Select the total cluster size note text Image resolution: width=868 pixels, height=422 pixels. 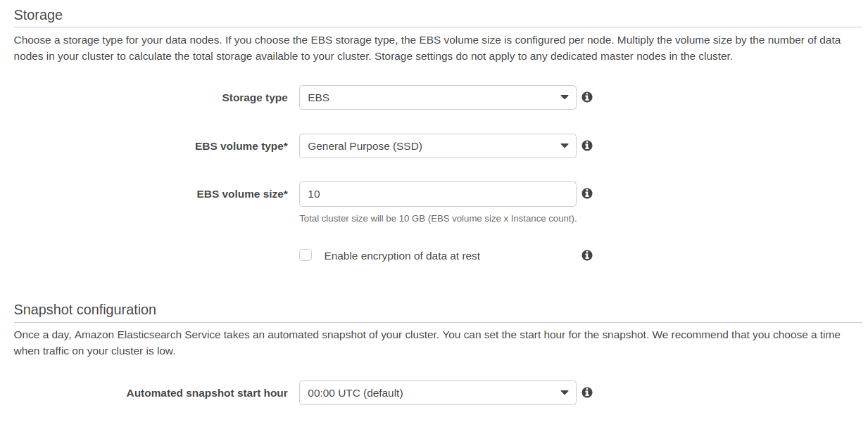437,218
